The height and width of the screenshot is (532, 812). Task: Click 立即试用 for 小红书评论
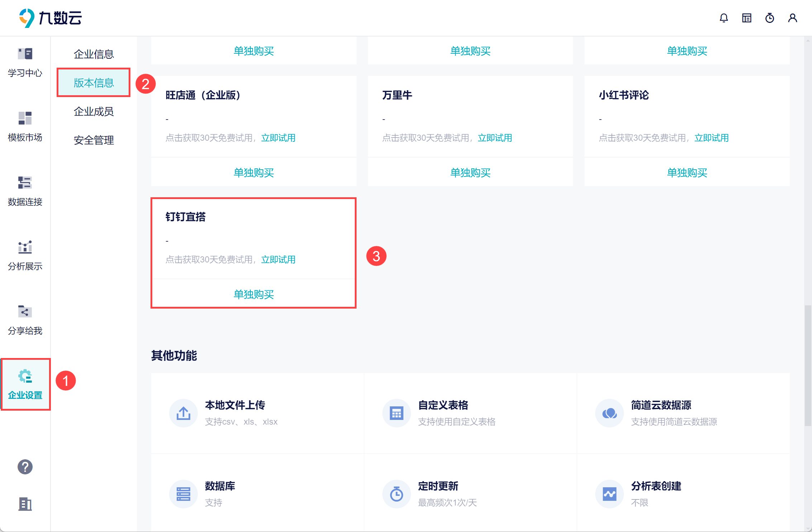[711, 138]
